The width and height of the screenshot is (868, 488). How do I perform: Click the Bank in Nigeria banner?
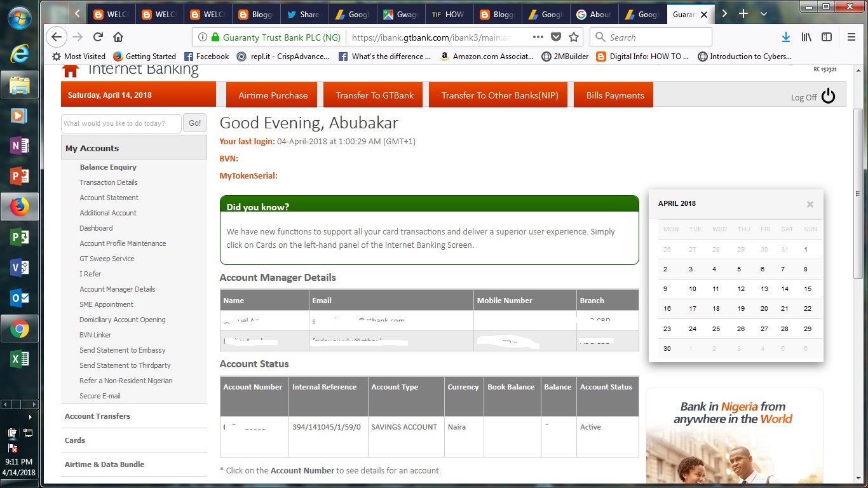tap(734, 436)
